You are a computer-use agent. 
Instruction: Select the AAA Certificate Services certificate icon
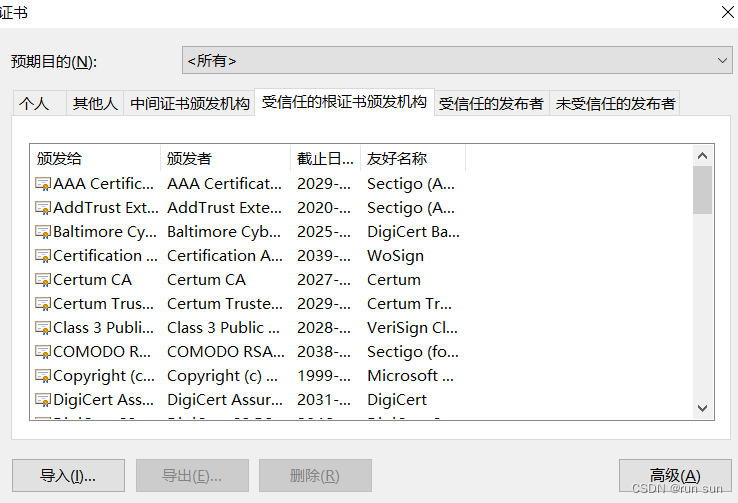tap(43, 184)
